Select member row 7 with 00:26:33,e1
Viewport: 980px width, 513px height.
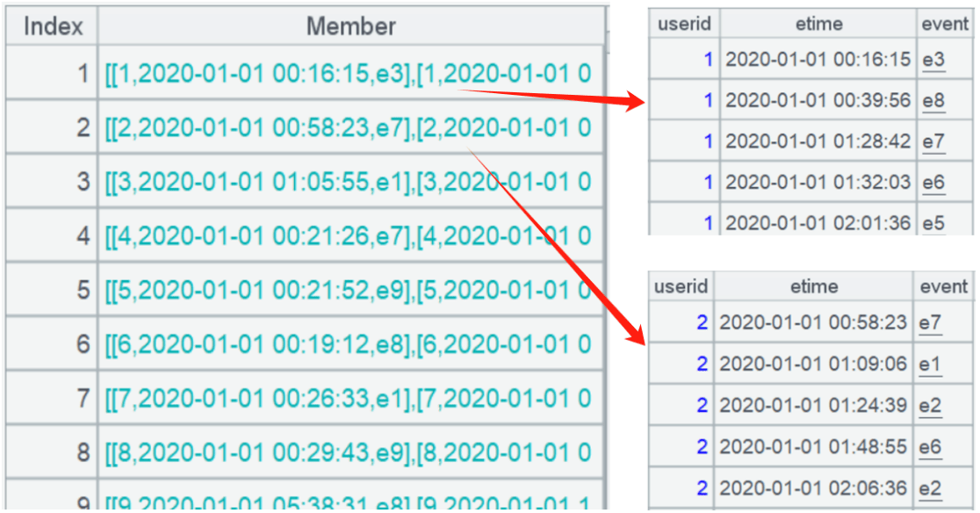point(350,398)
